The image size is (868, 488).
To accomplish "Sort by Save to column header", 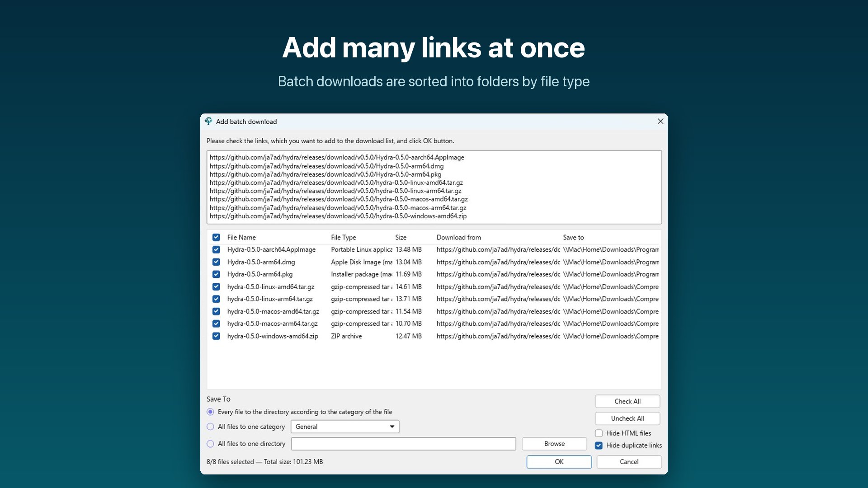I will [573, 237].
